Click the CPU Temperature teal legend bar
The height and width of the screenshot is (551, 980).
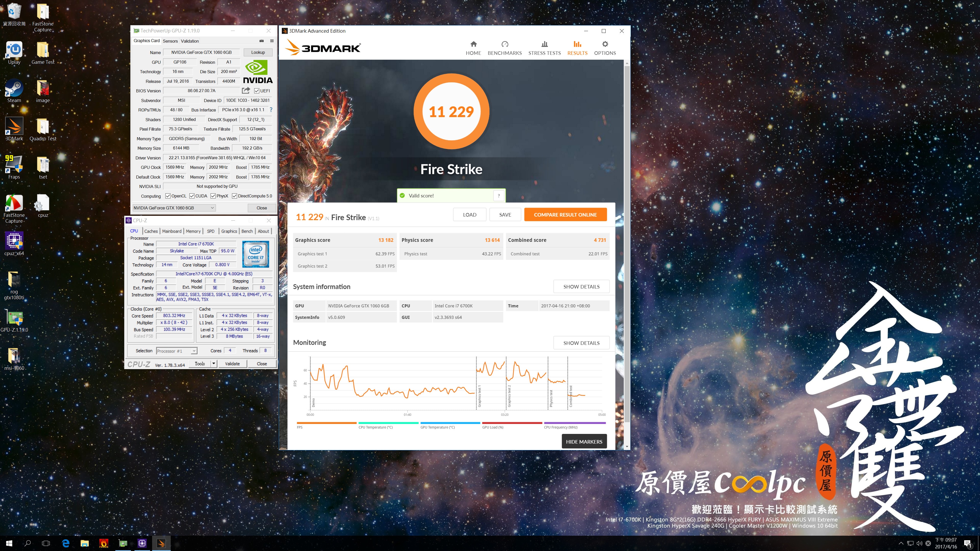(x=388, y=423)
